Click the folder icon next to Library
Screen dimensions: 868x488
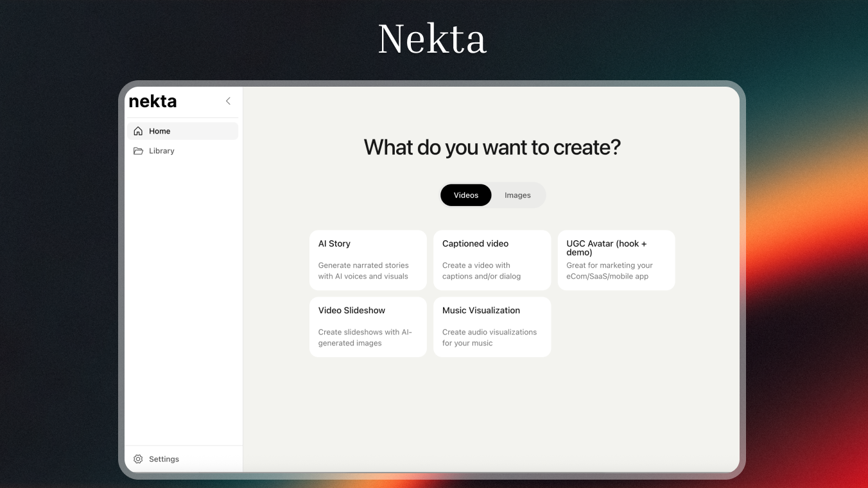[x=138, y=150]
